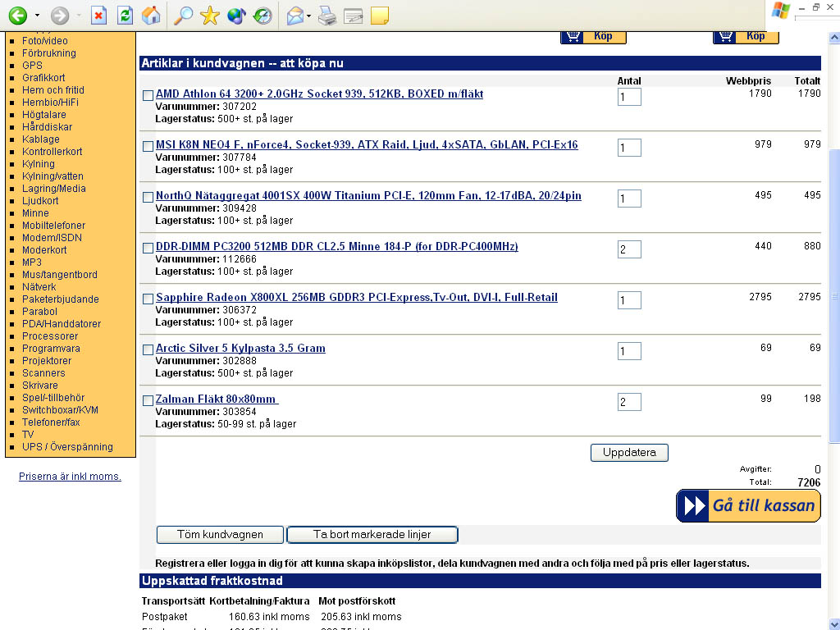Open the Skrivare sidebar category
840x630 pixels.
coord(39,386)
